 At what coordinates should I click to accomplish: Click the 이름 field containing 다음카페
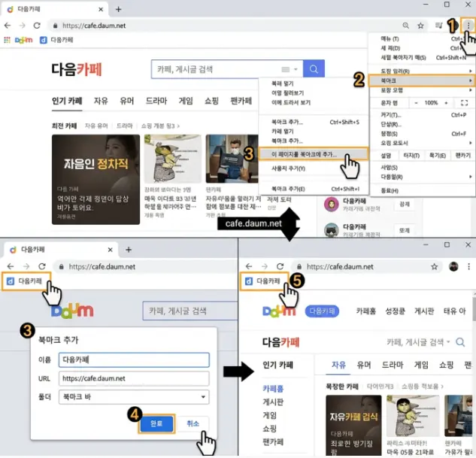tap(134, 360)
